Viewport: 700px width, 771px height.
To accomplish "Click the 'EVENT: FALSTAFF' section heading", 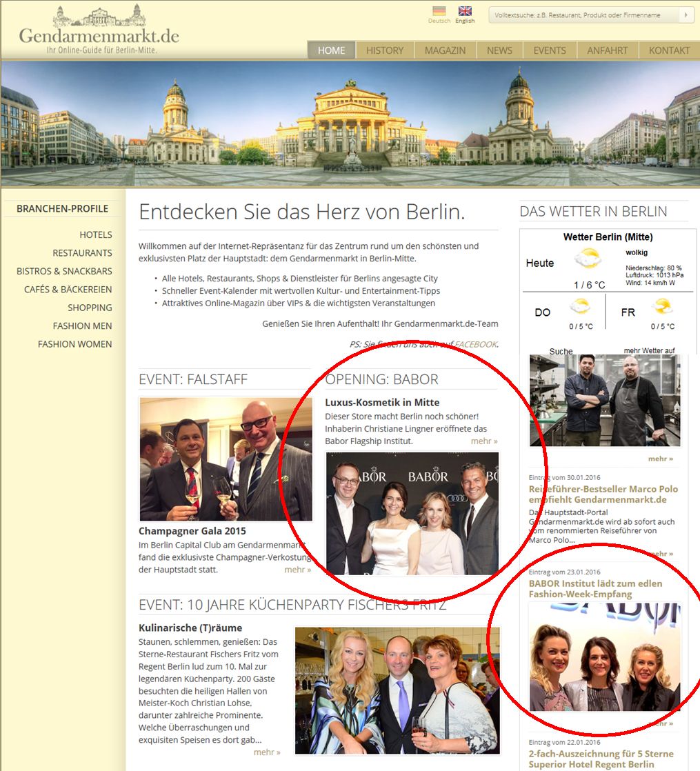I will point(193,379).
